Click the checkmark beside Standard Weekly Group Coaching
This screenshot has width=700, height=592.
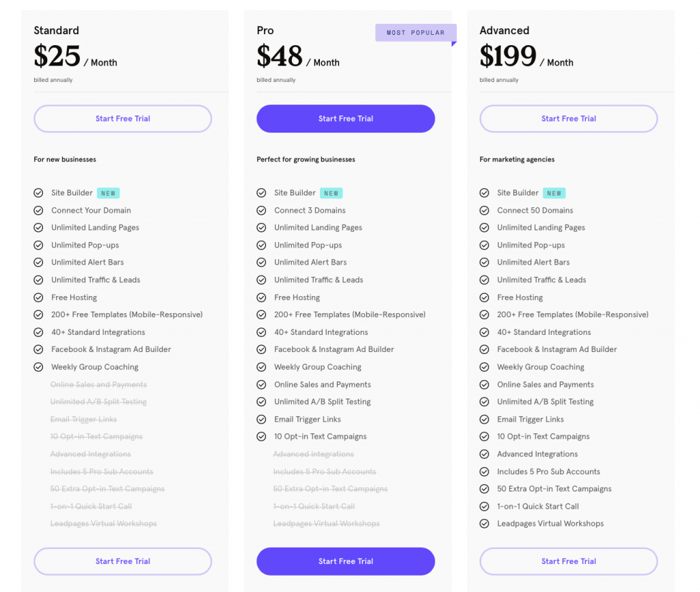click(x=38, y=367)
